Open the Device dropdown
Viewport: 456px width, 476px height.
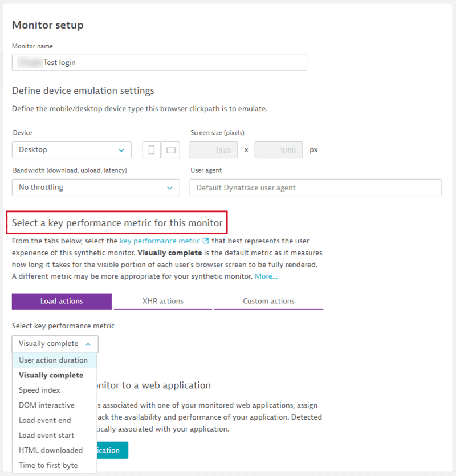[x=71, y=149]
